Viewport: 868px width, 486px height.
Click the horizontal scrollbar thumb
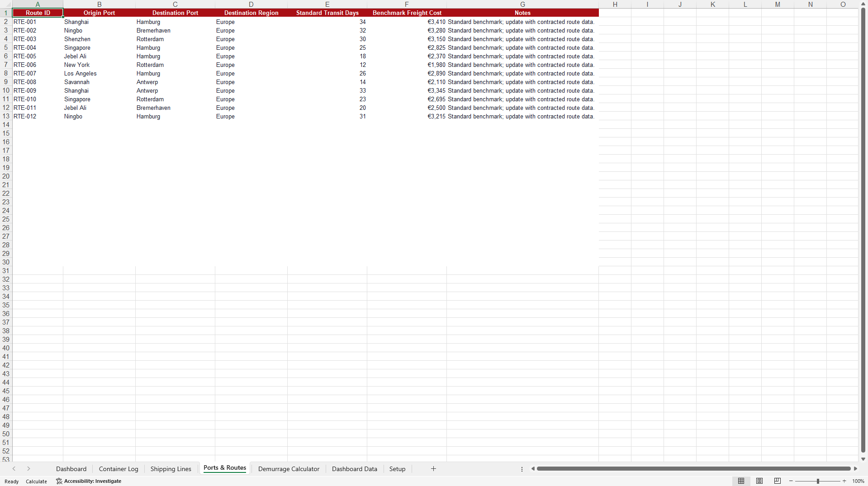point(694,469)
